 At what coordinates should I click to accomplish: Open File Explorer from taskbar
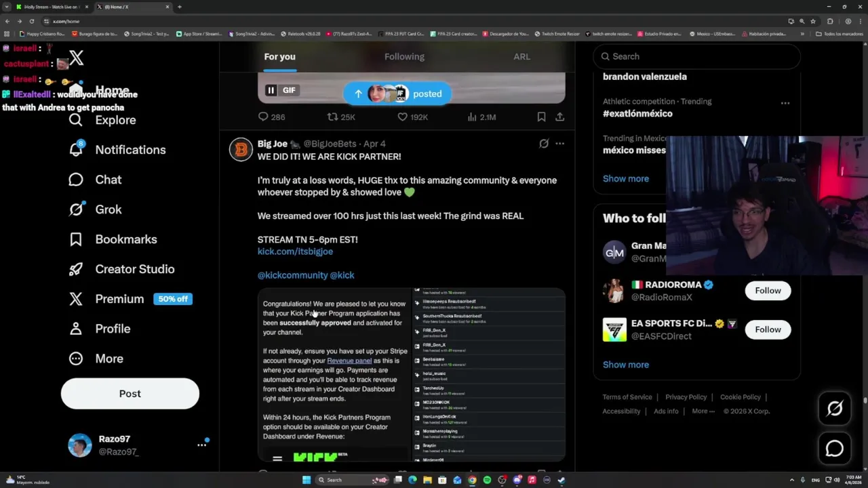427,480
